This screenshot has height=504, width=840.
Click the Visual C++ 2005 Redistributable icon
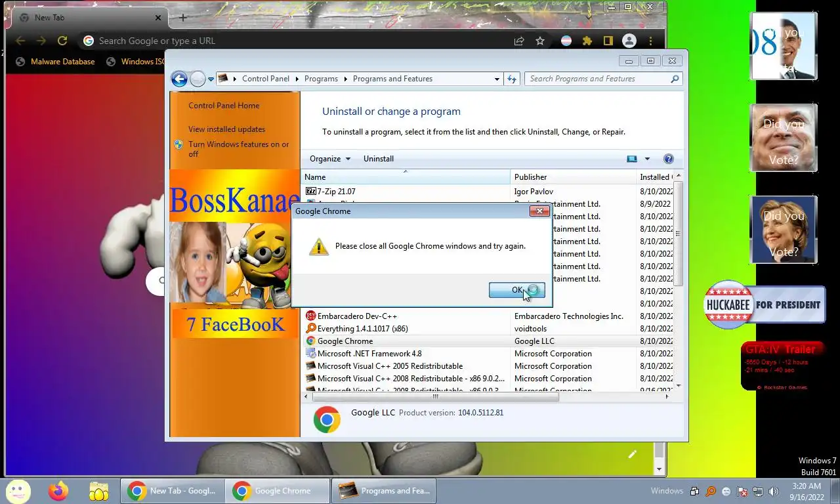(x=310, y=366)
